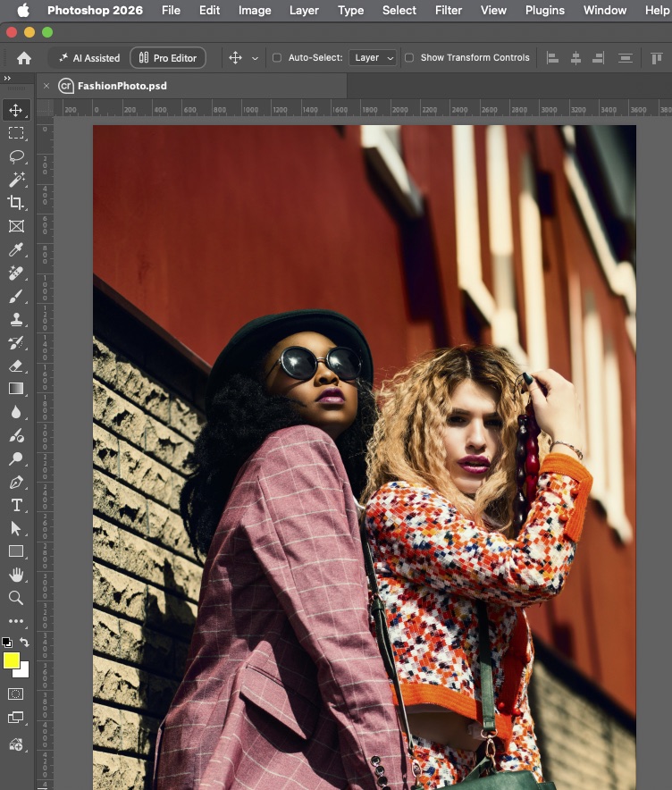Image resolution: width=672 pixels, height=790 pixels.
Task: Select the History Brush tool
Action: [x=15, y=342]
